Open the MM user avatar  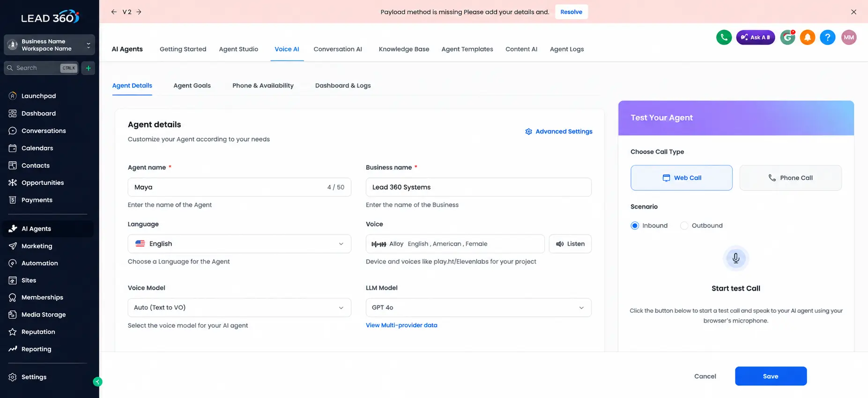[848, 38]
